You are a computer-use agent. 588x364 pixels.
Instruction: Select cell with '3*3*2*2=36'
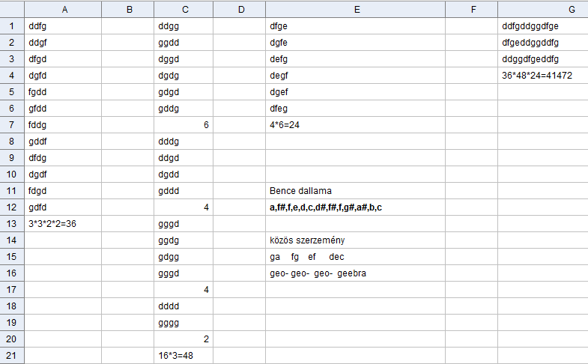pyautogui.click(x=63, y=223)
